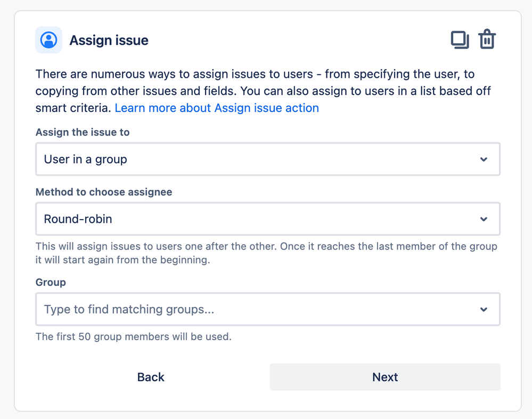Screen dimensions: 532x419
Task: Click the Group field label
Action: click(46, 282)
